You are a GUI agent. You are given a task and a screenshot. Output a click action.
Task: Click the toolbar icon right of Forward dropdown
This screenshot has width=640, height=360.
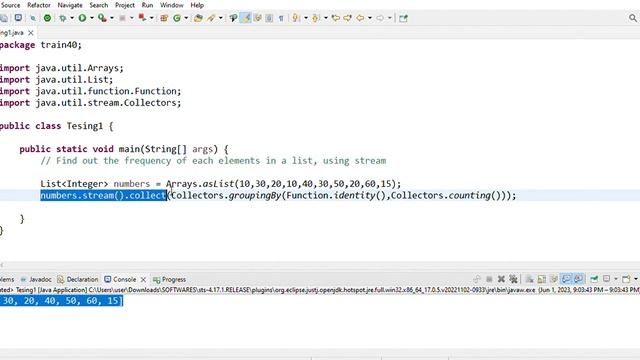pos(403,18)
